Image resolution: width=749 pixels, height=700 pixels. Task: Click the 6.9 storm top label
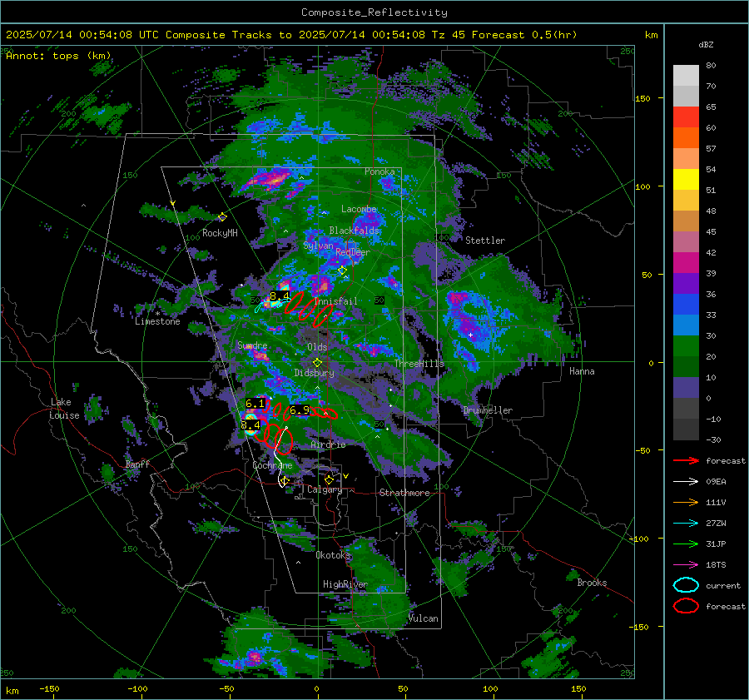[300, 410]
